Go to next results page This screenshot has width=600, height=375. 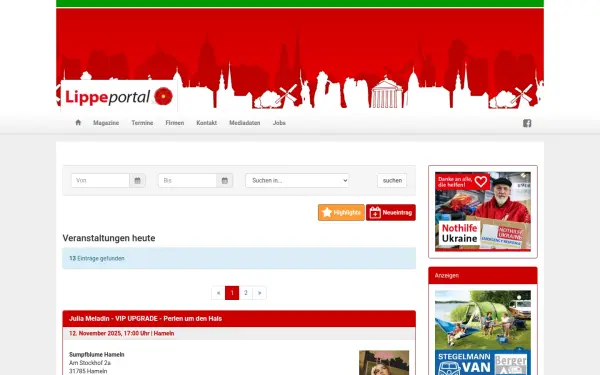(259, 293)
